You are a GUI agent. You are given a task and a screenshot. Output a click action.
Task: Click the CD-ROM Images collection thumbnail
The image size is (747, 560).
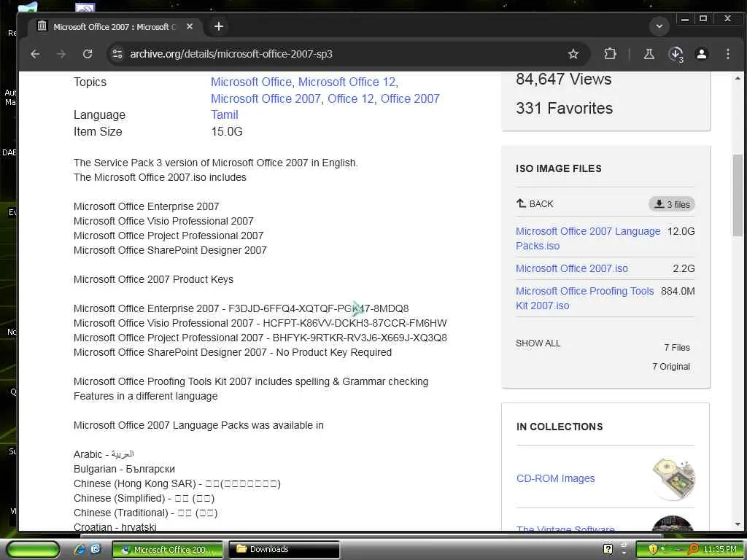(673, 478)
